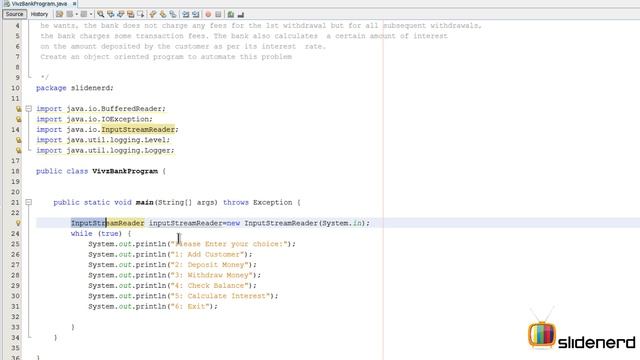
Task: Open the History view button
Action: point(39,14)
